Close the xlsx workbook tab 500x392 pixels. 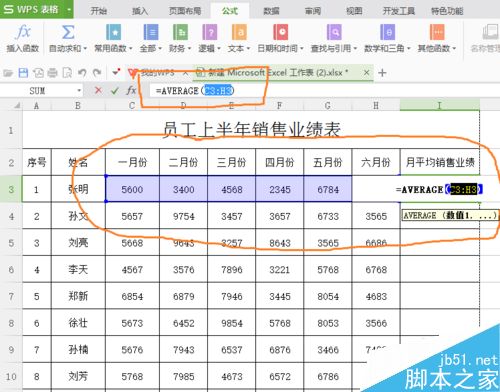pos(366,72)
